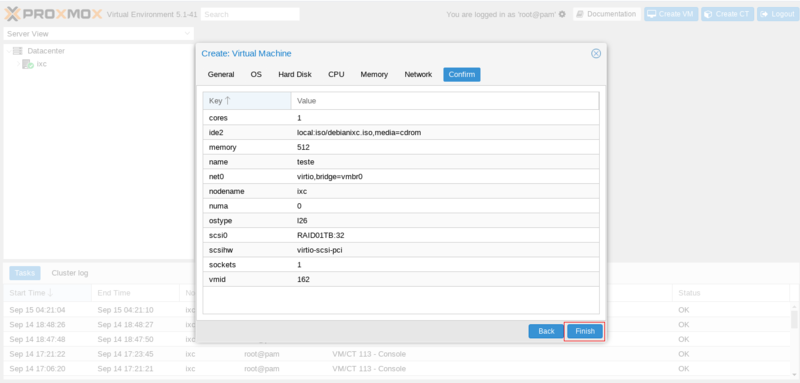Click the Value column header
The image size is (800, 383).
(445, 101)
